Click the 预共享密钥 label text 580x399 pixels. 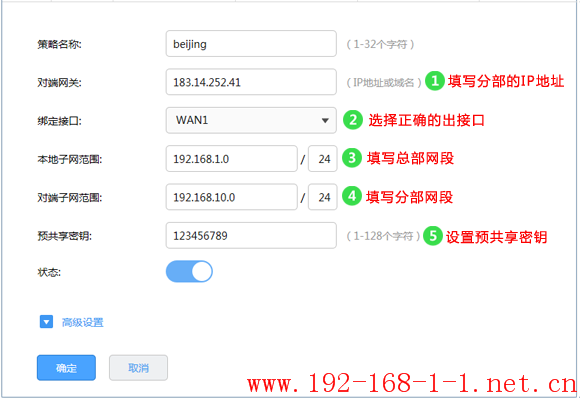pos(64,236)
